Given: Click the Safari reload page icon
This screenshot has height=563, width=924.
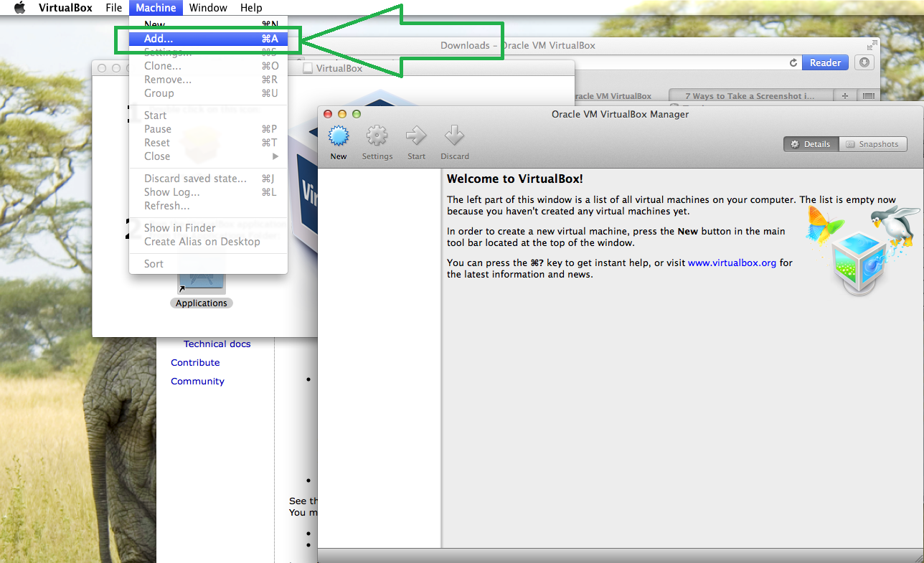Looking at the screenshot, I should tap(793, 63).
